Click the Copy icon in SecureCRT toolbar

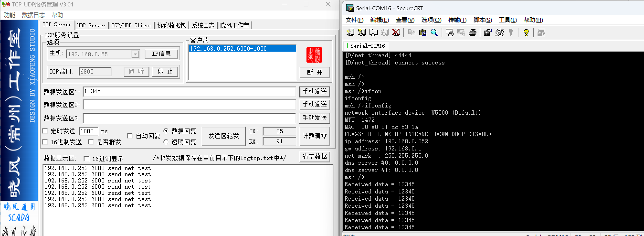(x=411, y=32)
